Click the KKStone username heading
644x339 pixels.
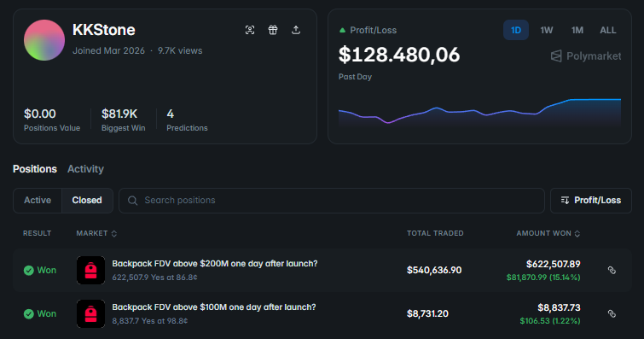coord(104,30)
